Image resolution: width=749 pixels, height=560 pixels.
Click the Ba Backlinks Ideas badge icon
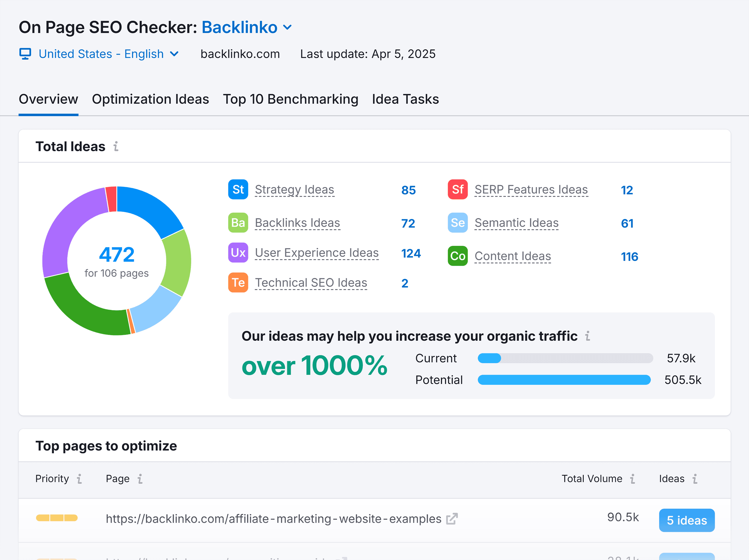click(238, 223)
